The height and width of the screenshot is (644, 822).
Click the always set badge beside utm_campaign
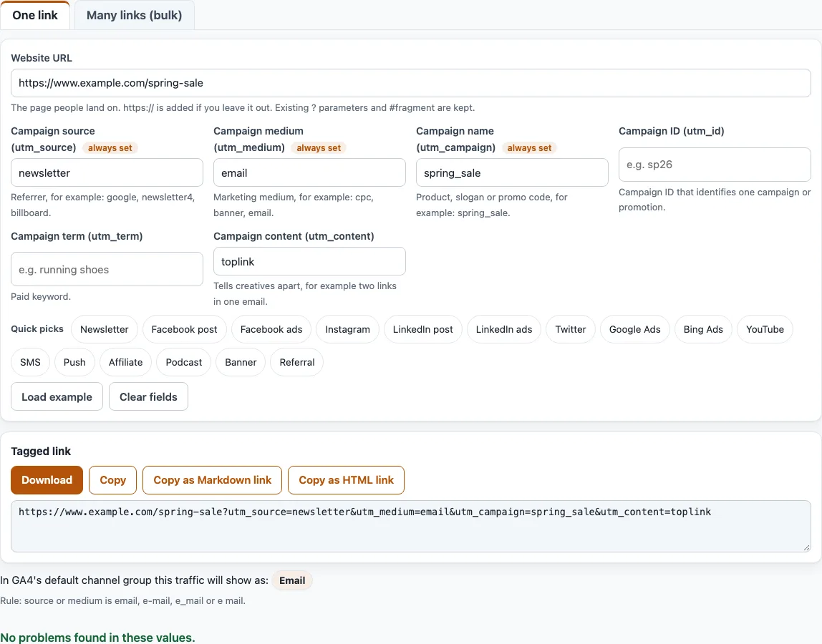529,148
